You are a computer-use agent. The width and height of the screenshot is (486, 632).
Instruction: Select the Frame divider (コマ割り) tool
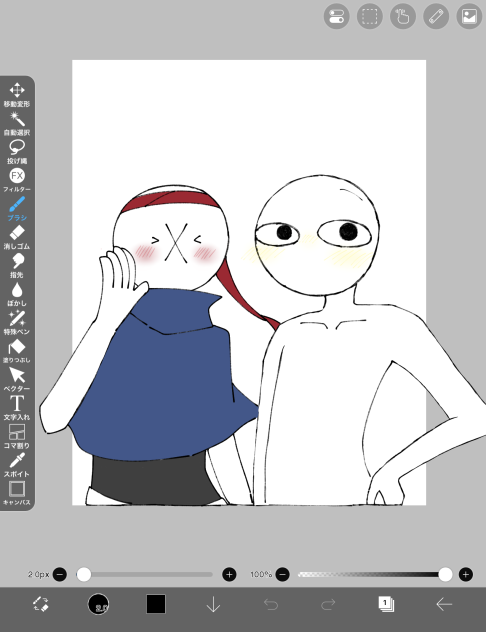[x=17, y=437]
